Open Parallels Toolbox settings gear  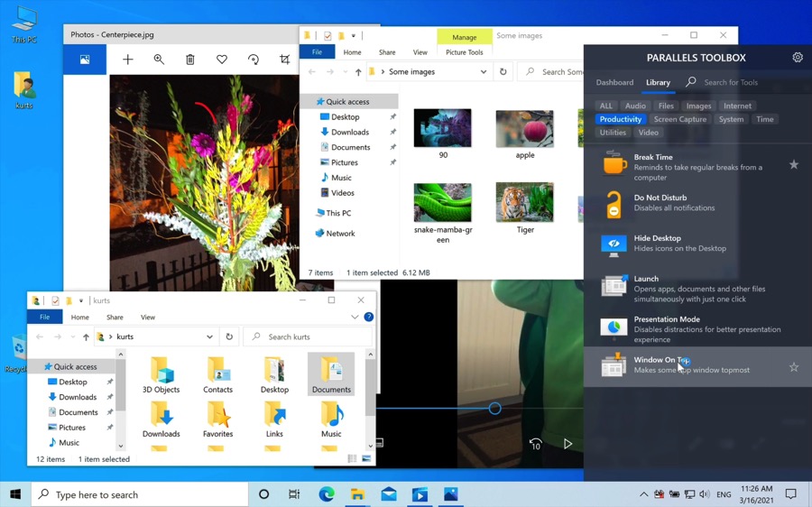click(798, 58)
